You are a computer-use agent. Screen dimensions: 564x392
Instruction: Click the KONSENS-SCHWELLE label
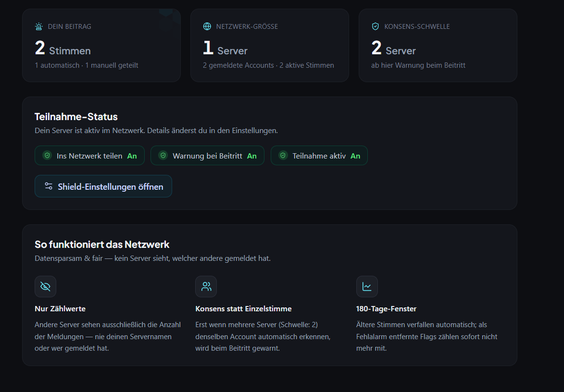(x=417, y=26)
